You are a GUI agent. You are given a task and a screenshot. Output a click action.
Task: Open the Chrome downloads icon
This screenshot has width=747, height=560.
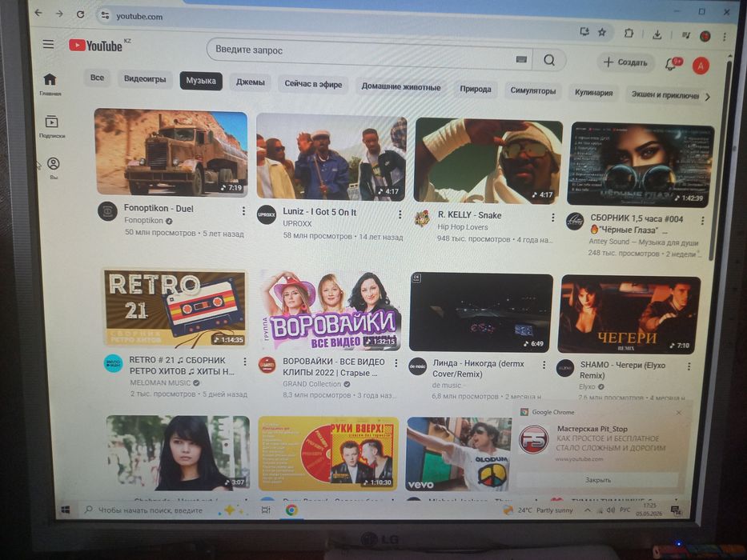657,34
